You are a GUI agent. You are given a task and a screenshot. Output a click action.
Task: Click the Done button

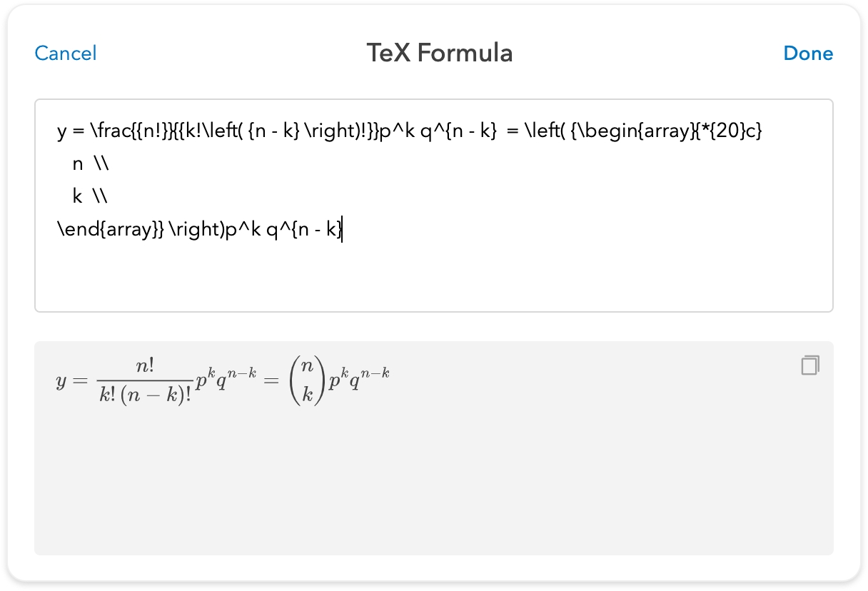pos(808,54)
